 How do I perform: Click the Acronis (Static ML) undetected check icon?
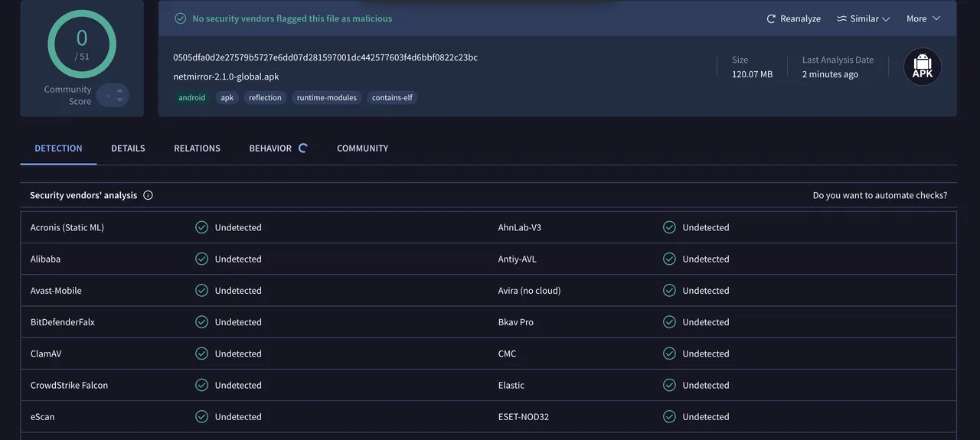(x=201, y=227)
